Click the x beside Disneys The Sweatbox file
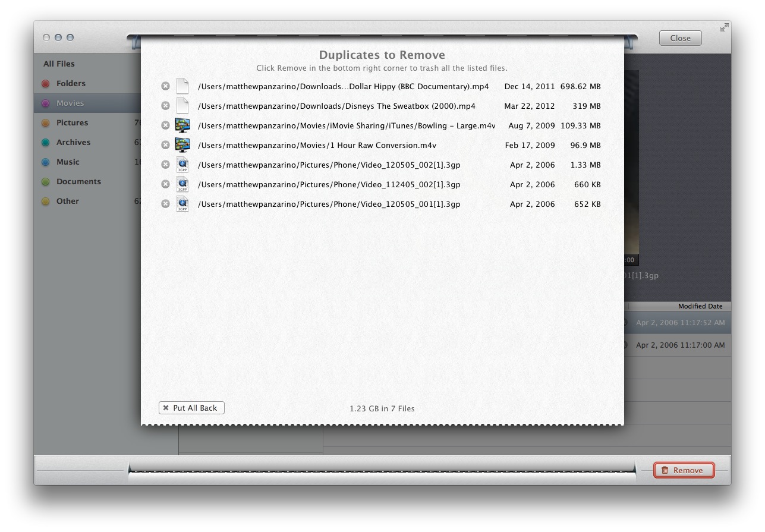Image resolution: width=765 pixels, height=532 pixels. click(x=165, y=106)
